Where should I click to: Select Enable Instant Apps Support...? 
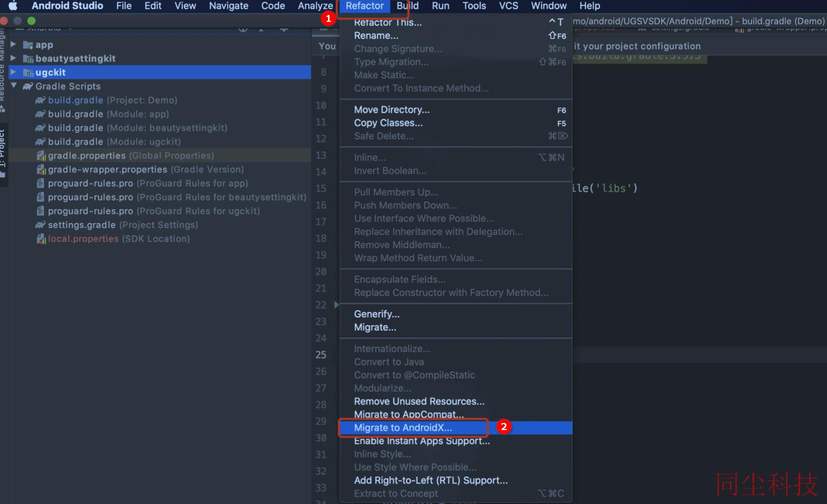pos(456,441)
